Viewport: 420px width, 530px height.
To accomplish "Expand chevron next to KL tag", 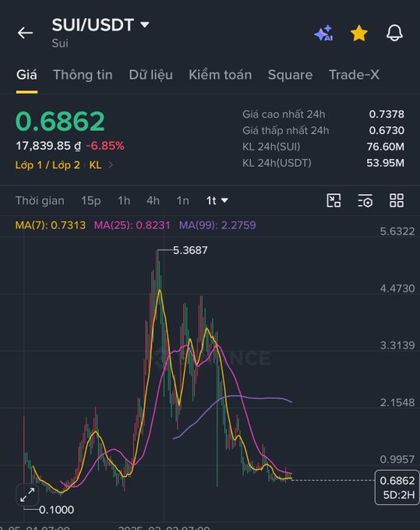I will 111,165.
